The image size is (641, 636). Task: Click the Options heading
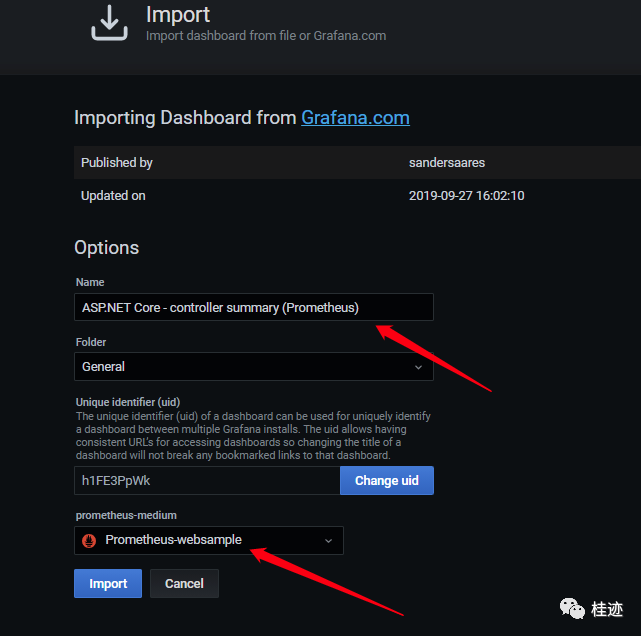coord(107,248)
